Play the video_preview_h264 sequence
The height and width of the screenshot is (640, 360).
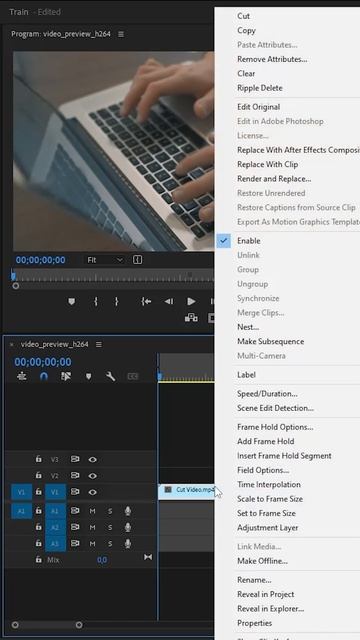[191, 301]
